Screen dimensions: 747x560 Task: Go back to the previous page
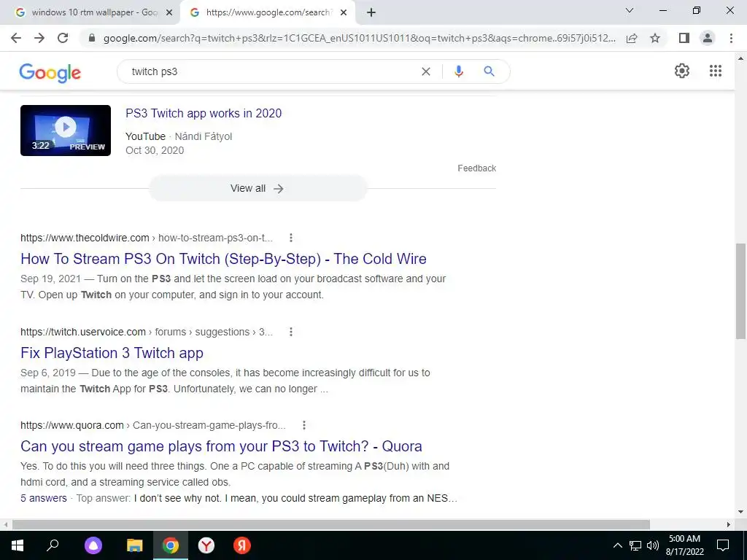pyautogui.click(x=16, y=38)
